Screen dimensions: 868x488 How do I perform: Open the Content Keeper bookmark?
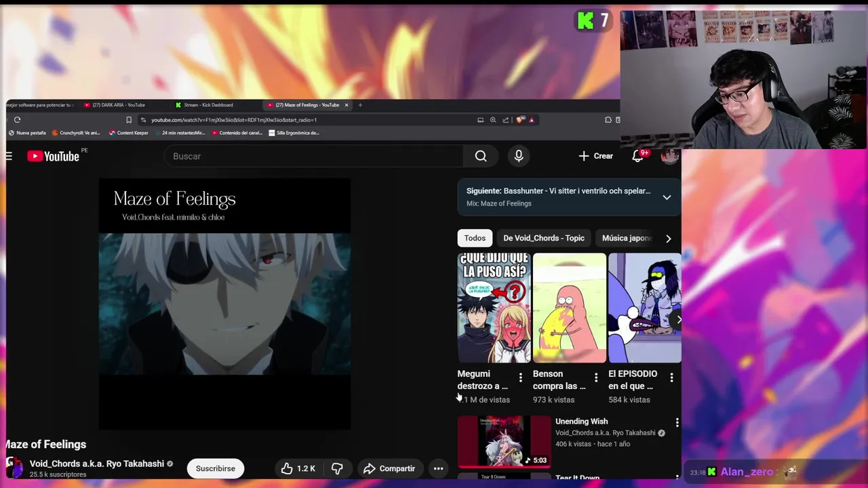(129, 133)
